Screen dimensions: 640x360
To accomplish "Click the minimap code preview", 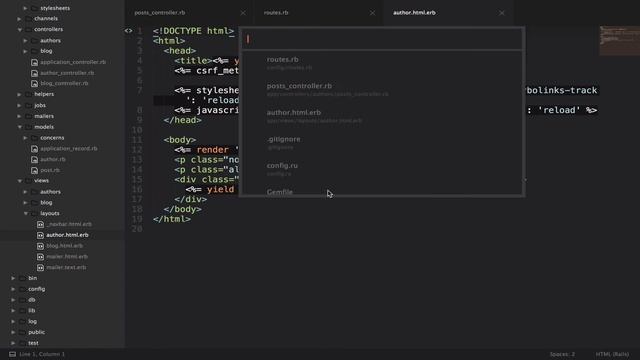I will (x=619, y=40).
